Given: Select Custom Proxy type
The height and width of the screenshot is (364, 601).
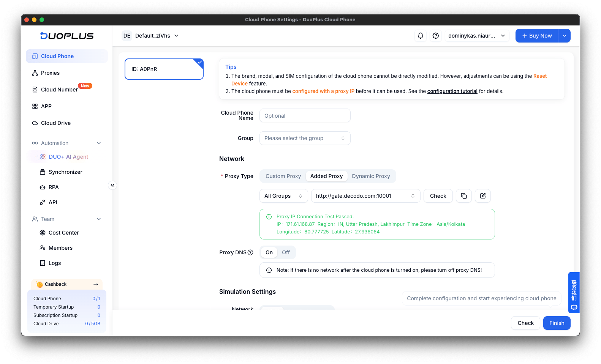Looking at the screenshot, I should point(283,176).
